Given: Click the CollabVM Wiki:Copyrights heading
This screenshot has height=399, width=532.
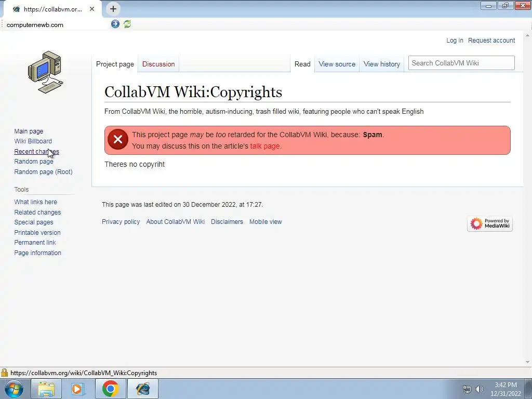Looking at the screenshot, I should point(193,92).
